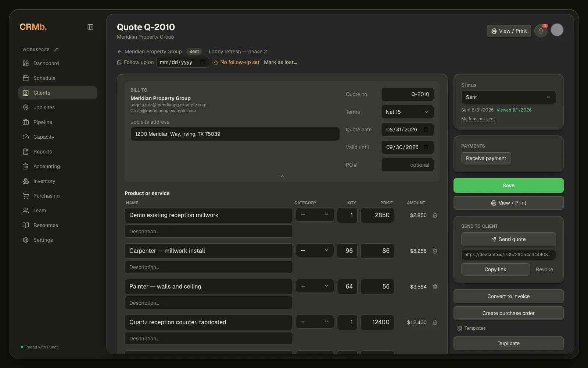This screenshot has height=368, width=588.
Task: Open category dropdown for Demo millwork row
Action: 315,215
